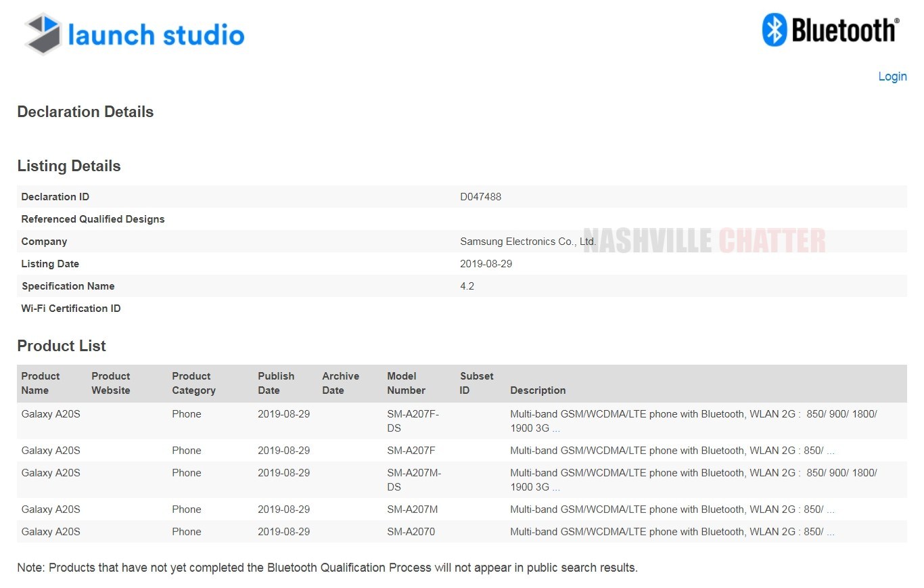Click the Product List heading
The width and height of the screenshot is (924, 588).
(62, 346)
